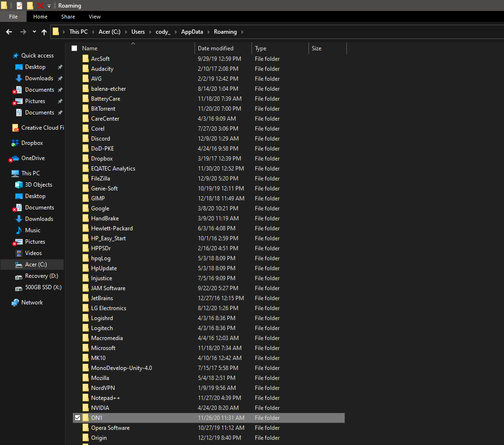Open the recent locations dropdown arrow
The height and width of the screenshot is (445, 504).
click(x=34, y=32)
